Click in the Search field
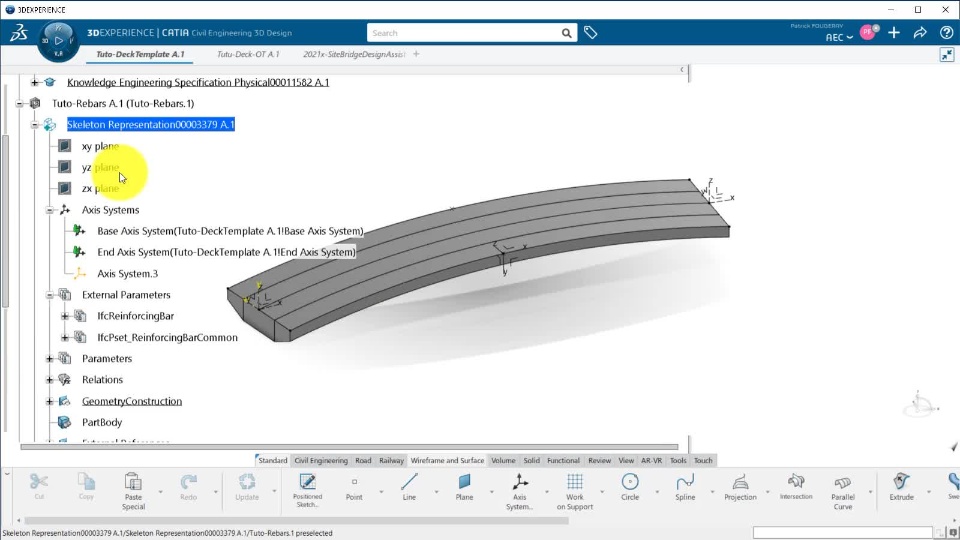This screenshot has width=960, height=540. coord(465,33)
